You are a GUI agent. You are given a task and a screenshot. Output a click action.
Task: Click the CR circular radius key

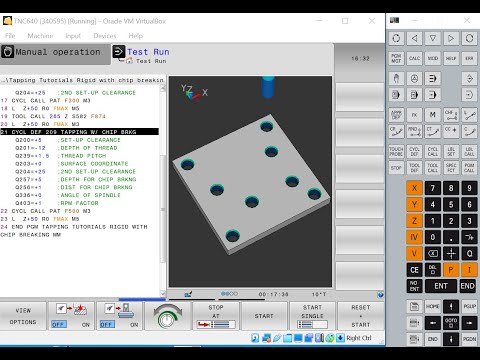tap(396, 131)
